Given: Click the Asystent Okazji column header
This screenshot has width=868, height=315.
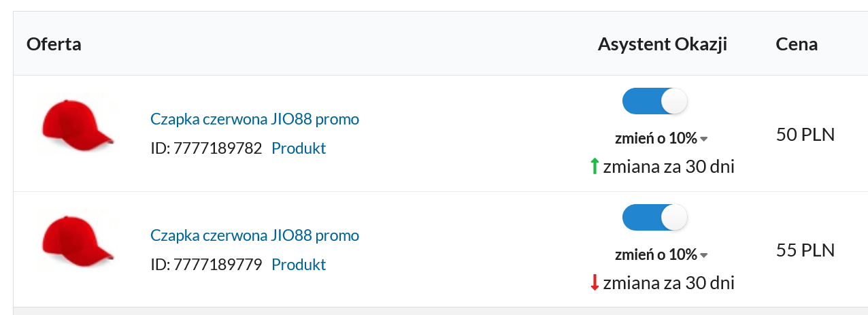Looking at the screenshot, I should 662,45.
